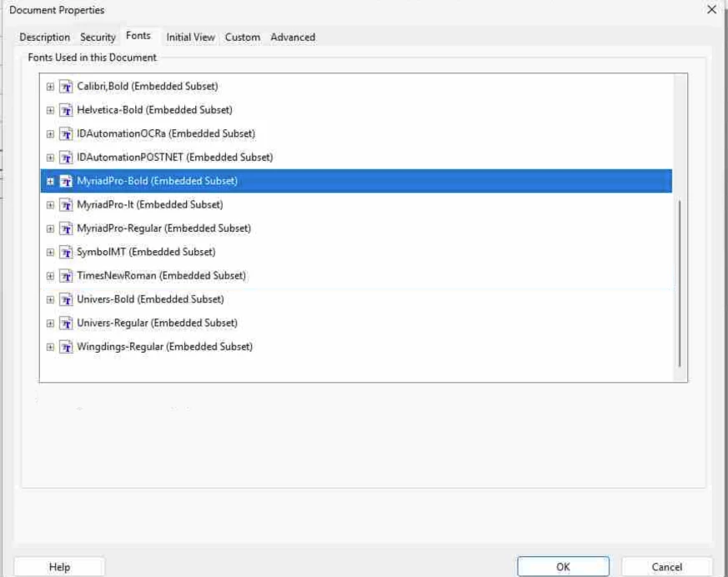Click the IDAutomationPOSTNET font type icon

point(66,158)
